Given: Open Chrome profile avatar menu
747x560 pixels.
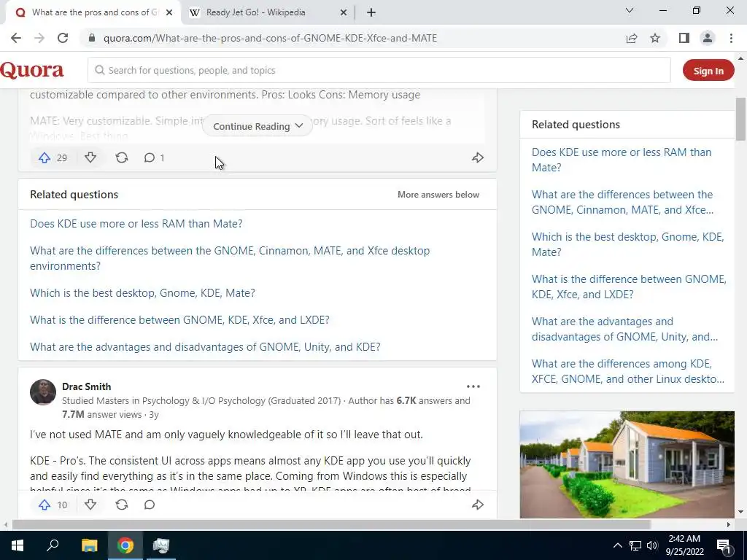Looking at the screenshot, I should tap(708, 38).
